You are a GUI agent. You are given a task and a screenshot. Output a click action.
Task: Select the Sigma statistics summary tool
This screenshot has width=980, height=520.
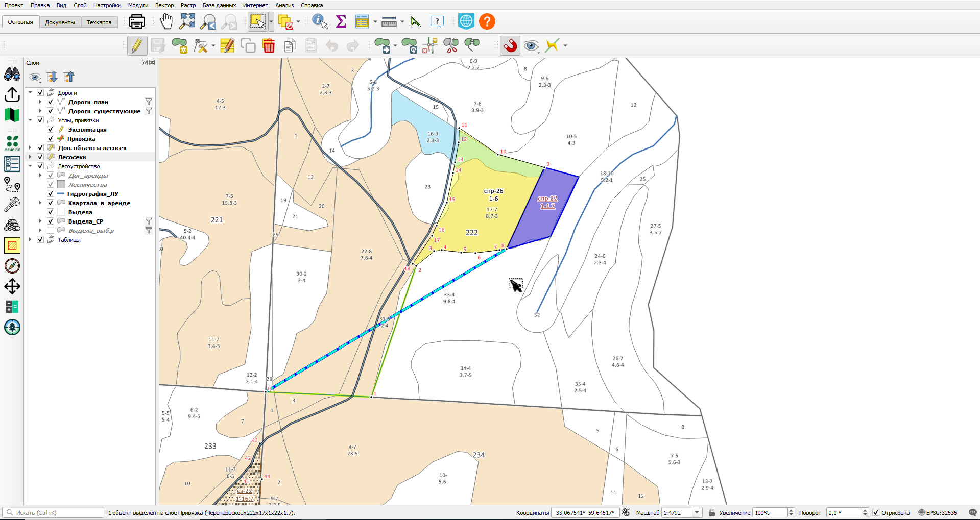tap(341, 21)
